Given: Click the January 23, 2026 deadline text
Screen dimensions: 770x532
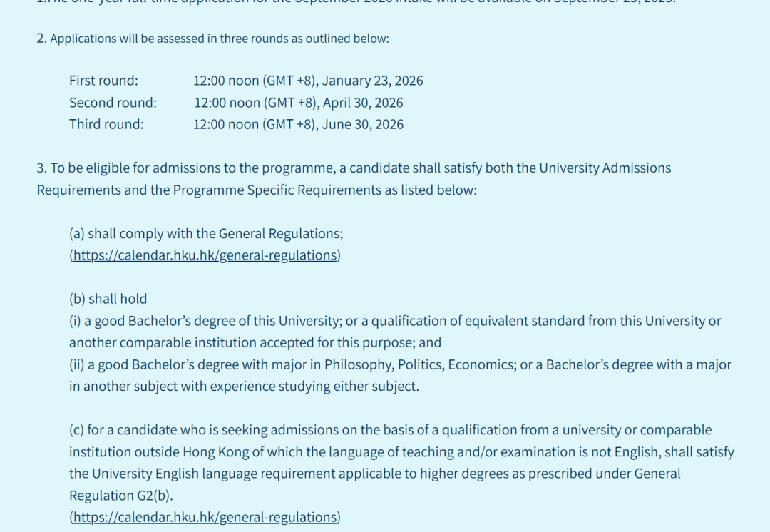Looking at the screenshot, I should point(308,81).
